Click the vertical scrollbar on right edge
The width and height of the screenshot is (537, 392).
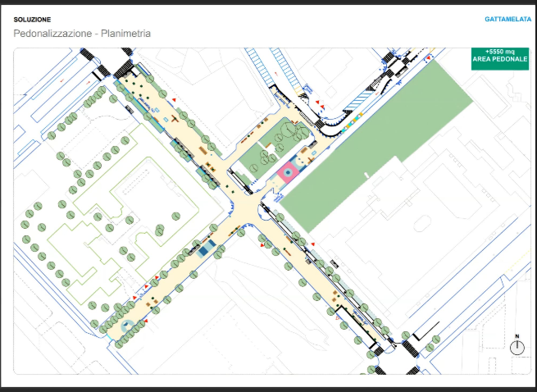tap(535, 197)
